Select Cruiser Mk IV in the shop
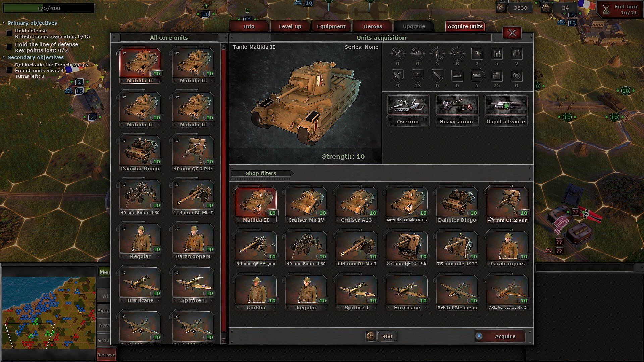This screenshot has height=362, width=644. 306,202
